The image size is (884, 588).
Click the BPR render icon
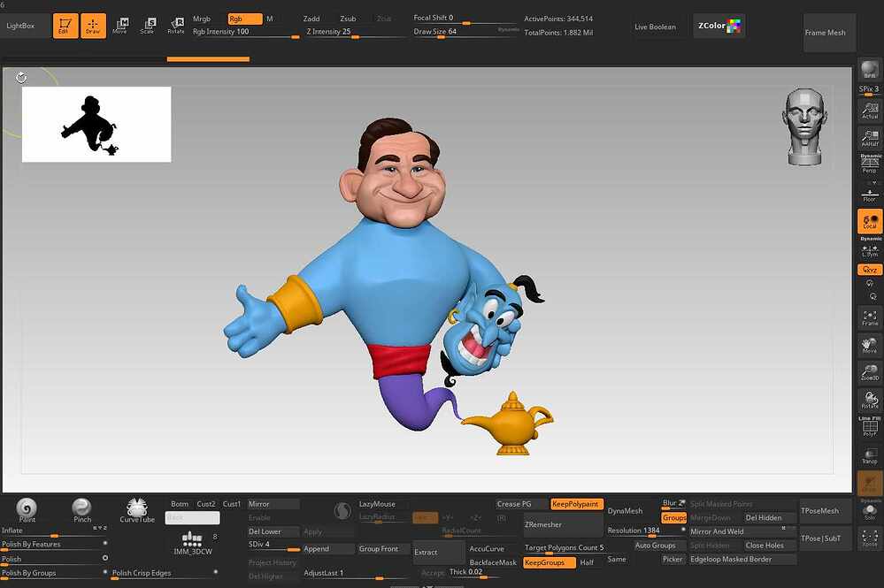tap(870, 70)
